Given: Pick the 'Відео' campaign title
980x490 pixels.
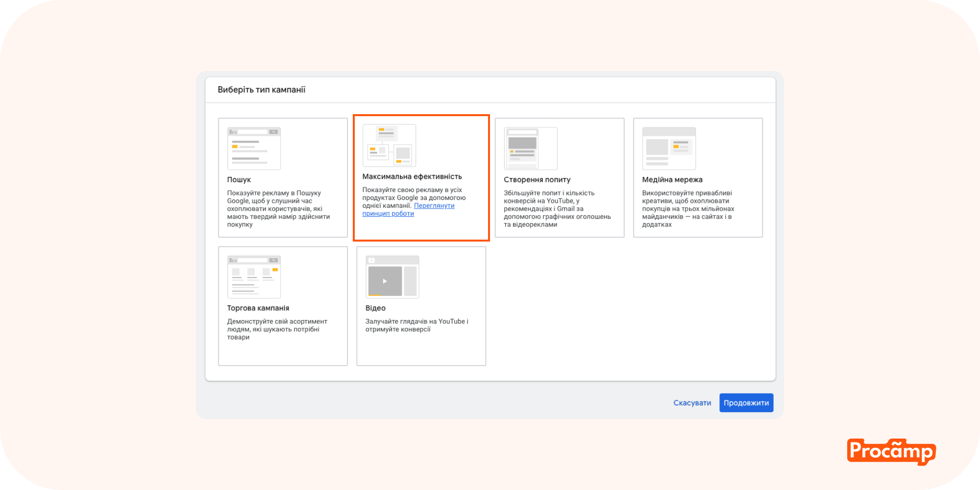Looking at the screenshot, I should click(x=375, y=308).
